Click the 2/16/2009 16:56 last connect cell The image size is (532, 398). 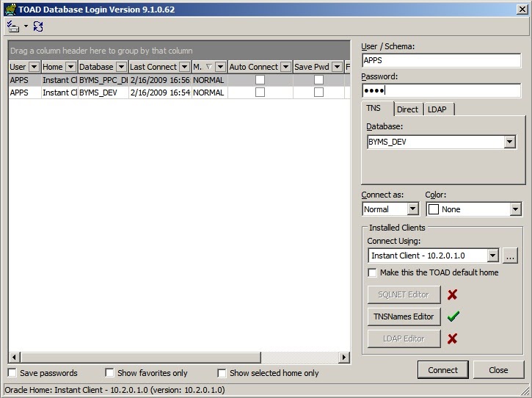160,80
